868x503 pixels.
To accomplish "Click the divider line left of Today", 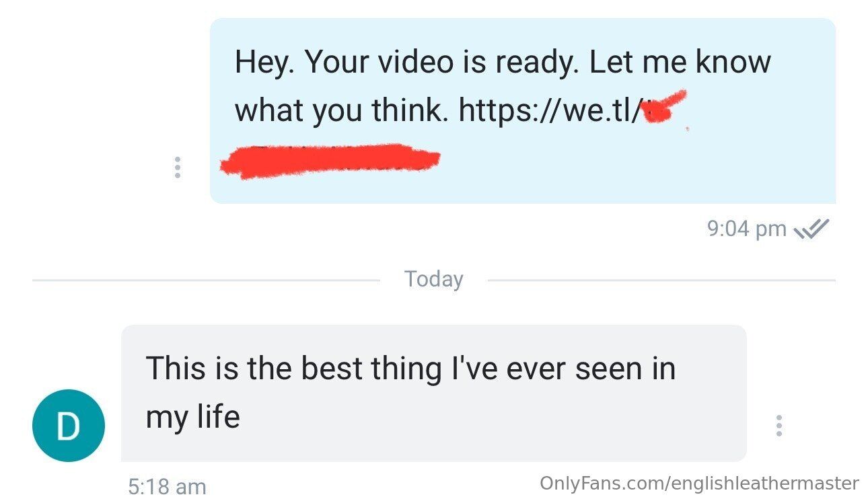I will 206,280.
